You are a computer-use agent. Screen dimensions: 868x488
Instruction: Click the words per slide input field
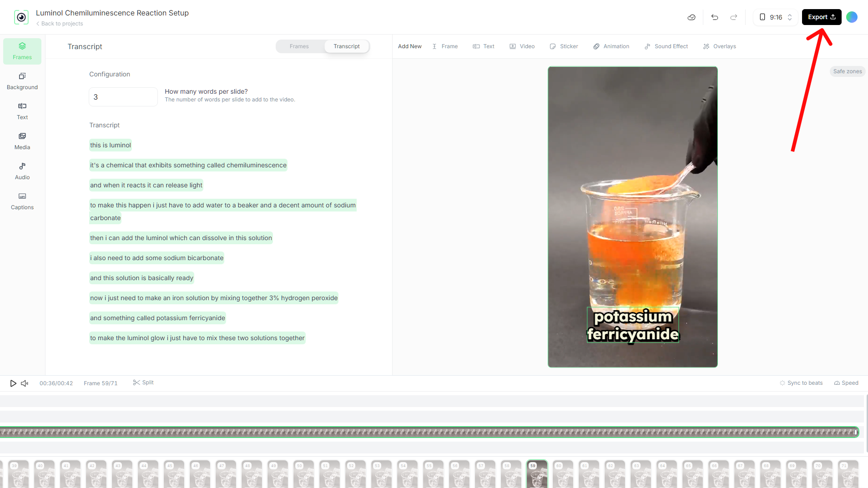tap(123, 97)
